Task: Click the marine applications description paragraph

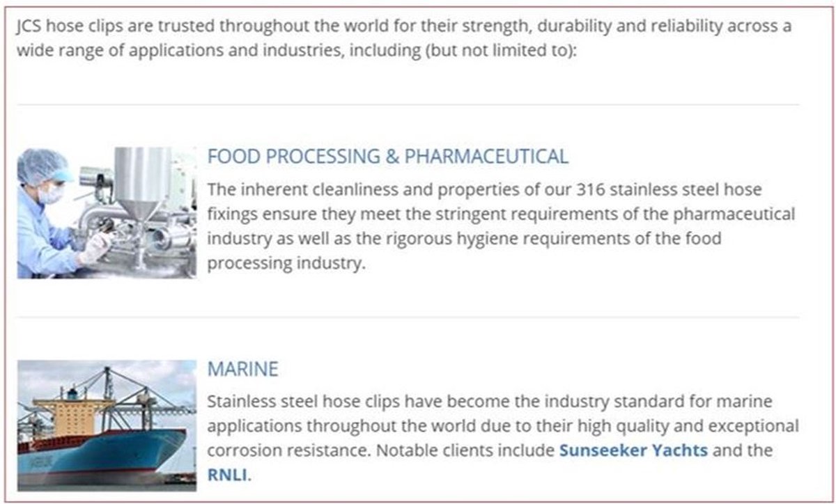Action: coord(502,426)
